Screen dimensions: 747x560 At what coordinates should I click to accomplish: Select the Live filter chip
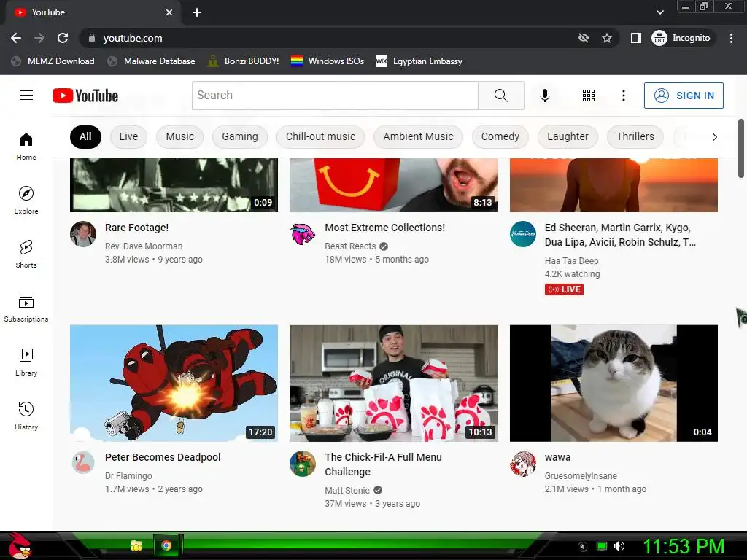click(x=128, y=136)
